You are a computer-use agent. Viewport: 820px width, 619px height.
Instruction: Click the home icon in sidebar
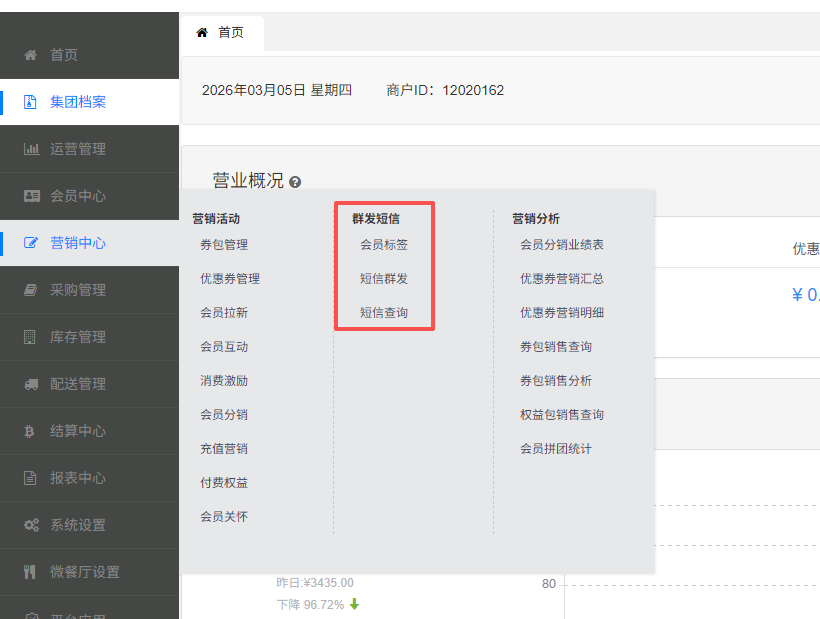click(30, 55)
